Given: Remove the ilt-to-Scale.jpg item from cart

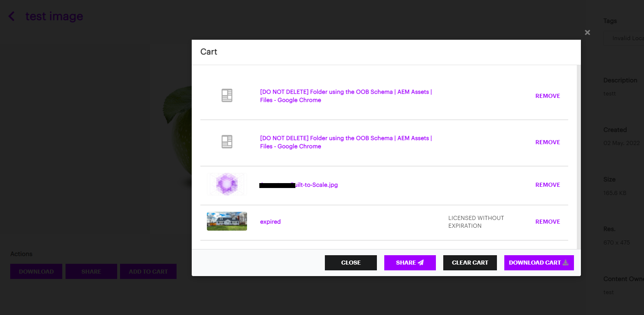Looking at the screenshot, I should coord(547,185).
